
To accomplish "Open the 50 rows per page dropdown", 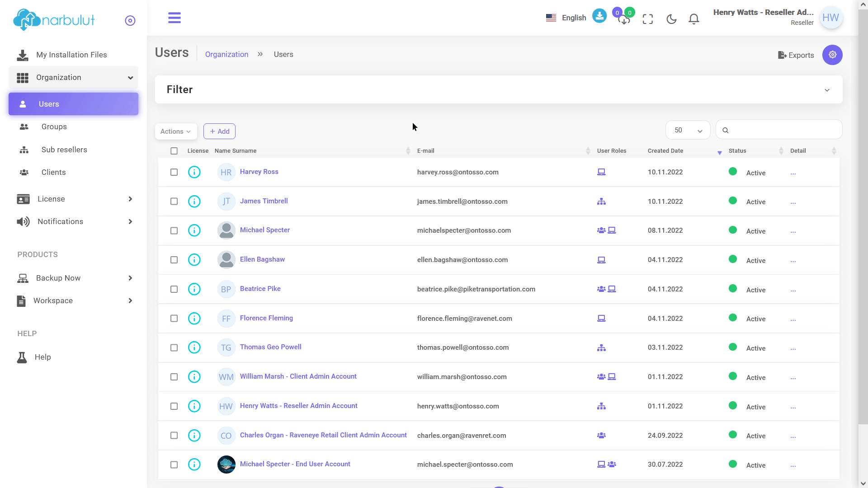I will tap(688, 130).
